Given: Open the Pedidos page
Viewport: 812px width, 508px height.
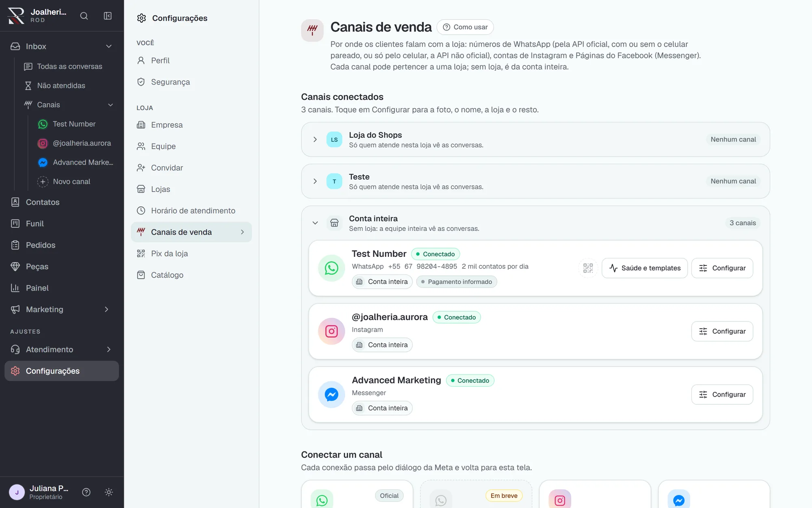Looking at the screenshot, I should point(62,245).
